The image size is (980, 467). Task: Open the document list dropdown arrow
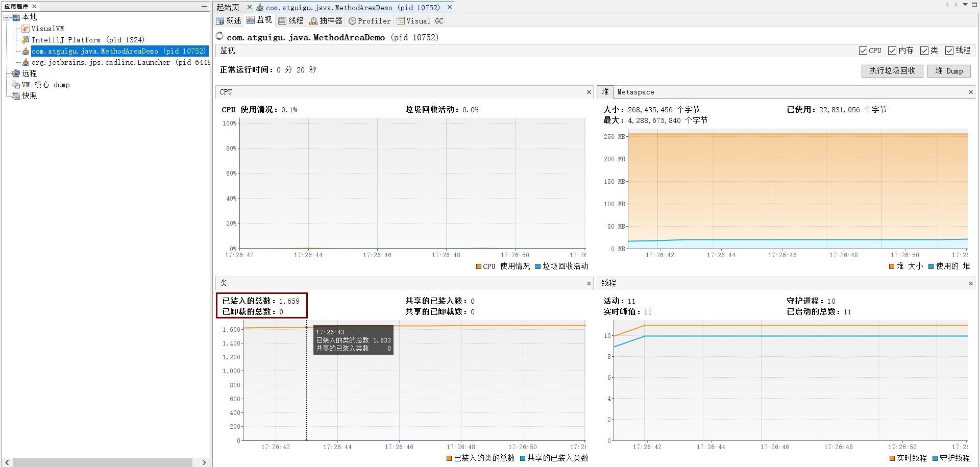[x=965, y=5]
